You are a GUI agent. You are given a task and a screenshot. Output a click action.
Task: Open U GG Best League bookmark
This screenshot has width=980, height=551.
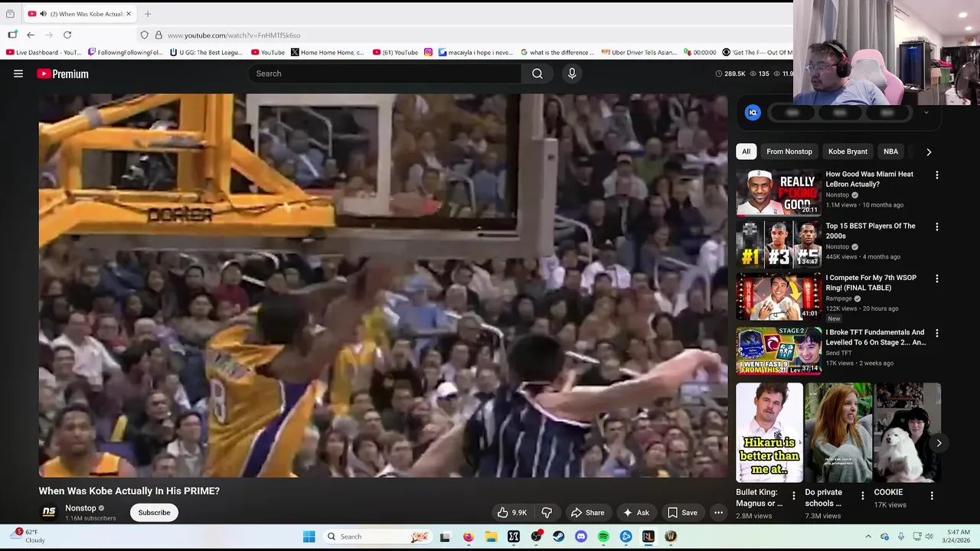[206, 52]
